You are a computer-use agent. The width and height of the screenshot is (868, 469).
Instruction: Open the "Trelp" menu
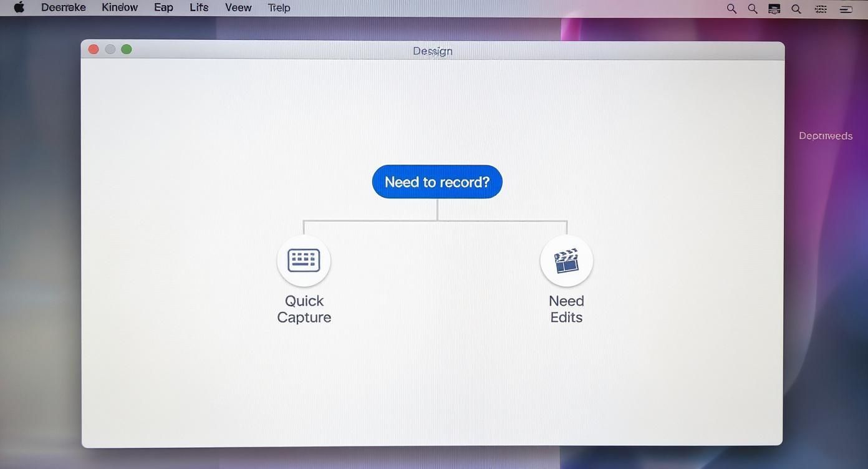point(279,7)
